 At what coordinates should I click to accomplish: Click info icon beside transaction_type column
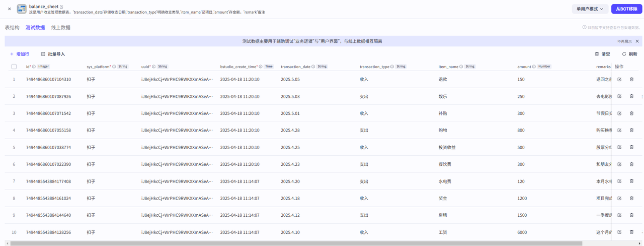coord(392,67)
